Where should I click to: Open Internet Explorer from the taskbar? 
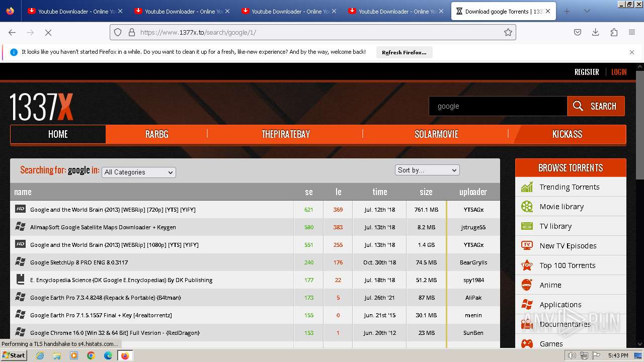click(40, 355)
